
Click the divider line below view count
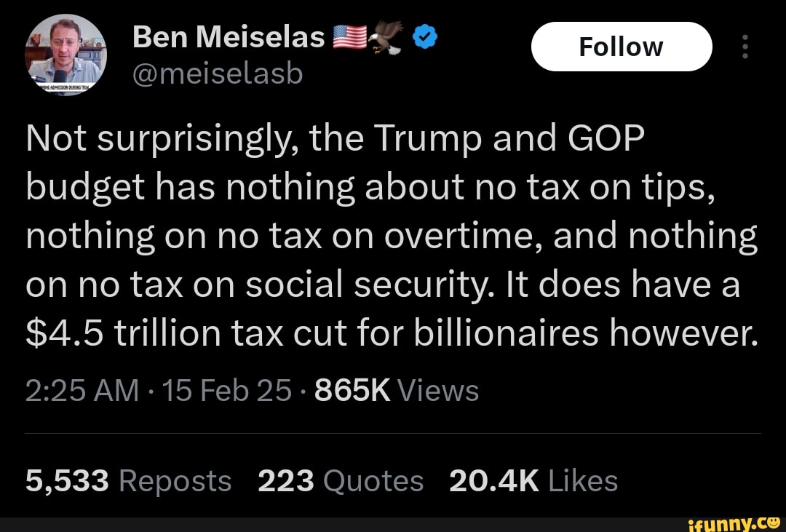(393, 432)
